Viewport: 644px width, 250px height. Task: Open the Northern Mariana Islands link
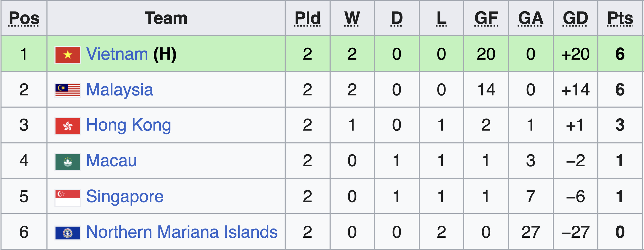pyautogui.click(x=182, y=232)
